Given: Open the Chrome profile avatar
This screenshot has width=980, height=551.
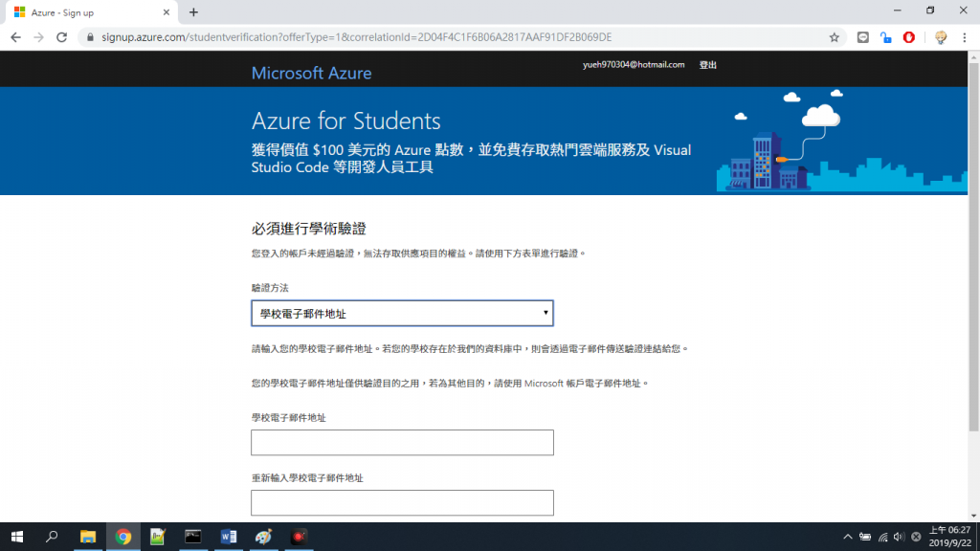Looking at the screenshot, I should coord(941,37).
